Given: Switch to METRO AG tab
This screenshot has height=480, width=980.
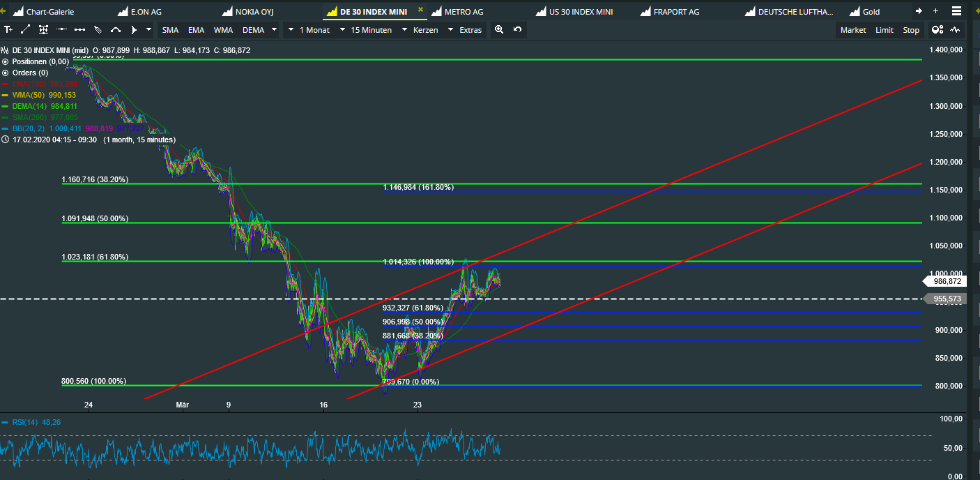Looking at the screenshot, I should coord(457,12).
